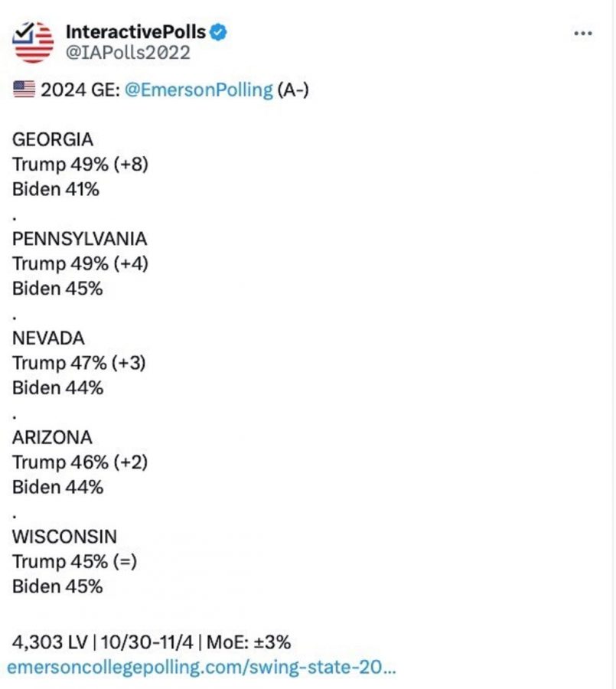Click the ARIZONA heading
Image resolution: width=616 pixels, height=689 pixels.
point(52,437)
